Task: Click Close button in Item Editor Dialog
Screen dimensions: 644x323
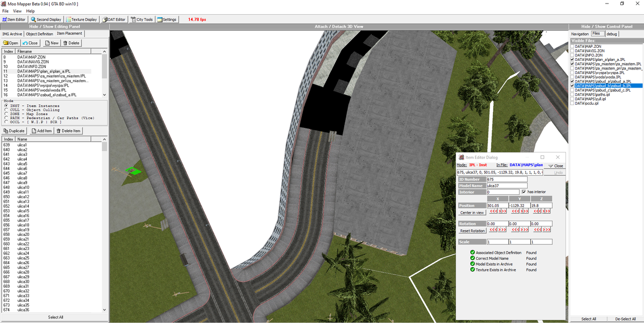Action: [x=556, y=166]
